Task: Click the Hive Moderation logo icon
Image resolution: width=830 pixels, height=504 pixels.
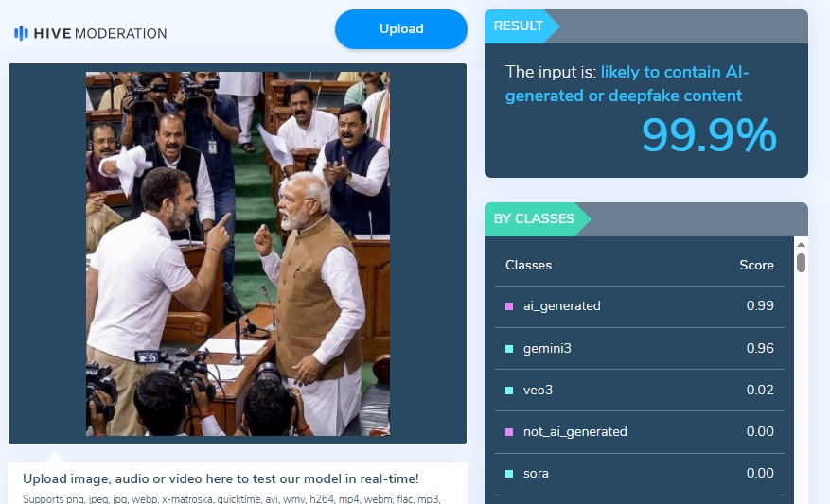Action: 21,33
